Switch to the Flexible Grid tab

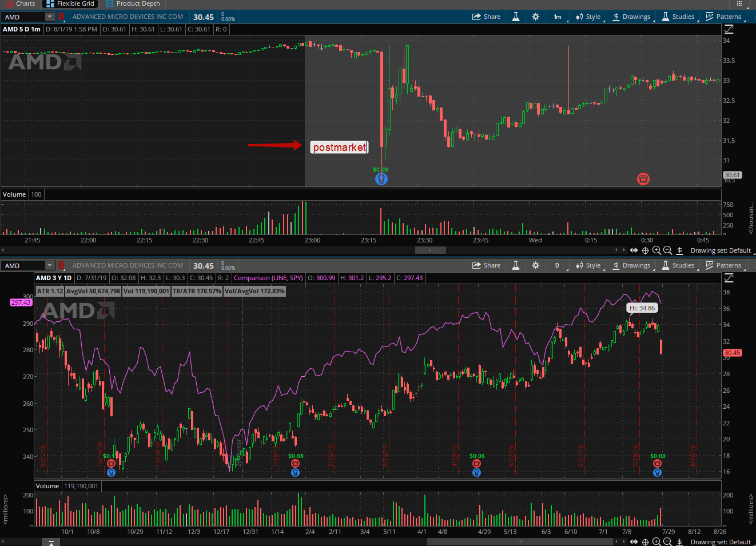tap(70, 3)
